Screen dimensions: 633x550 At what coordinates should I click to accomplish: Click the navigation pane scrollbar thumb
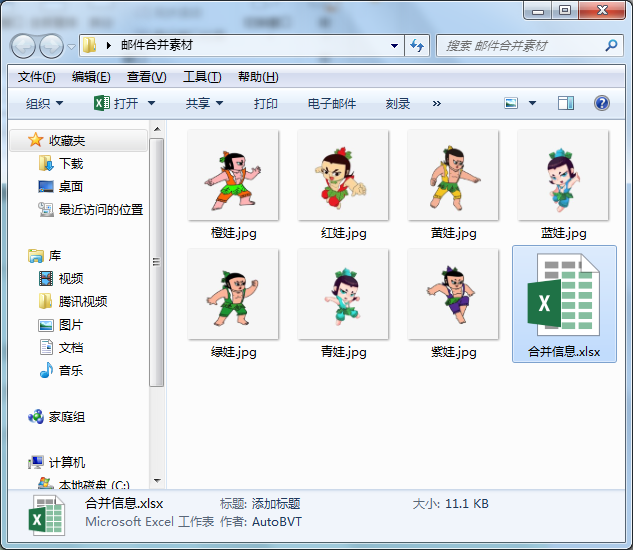[x=157, y=262]
